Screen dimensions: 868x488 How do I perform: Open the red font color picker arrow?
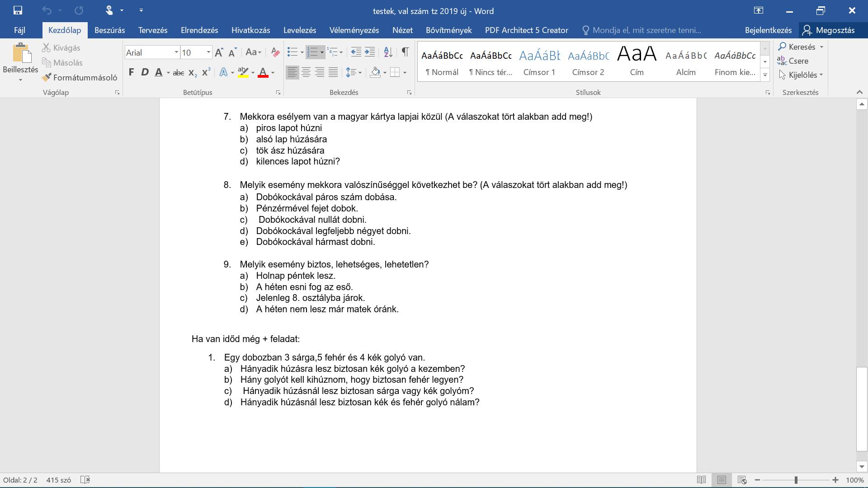[273, 73]
